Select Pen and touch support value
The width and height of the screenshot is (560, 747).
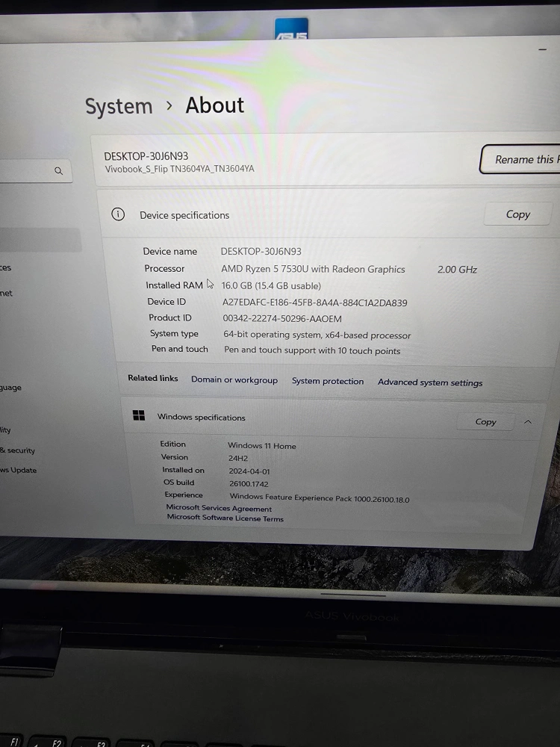click(312, 350)
